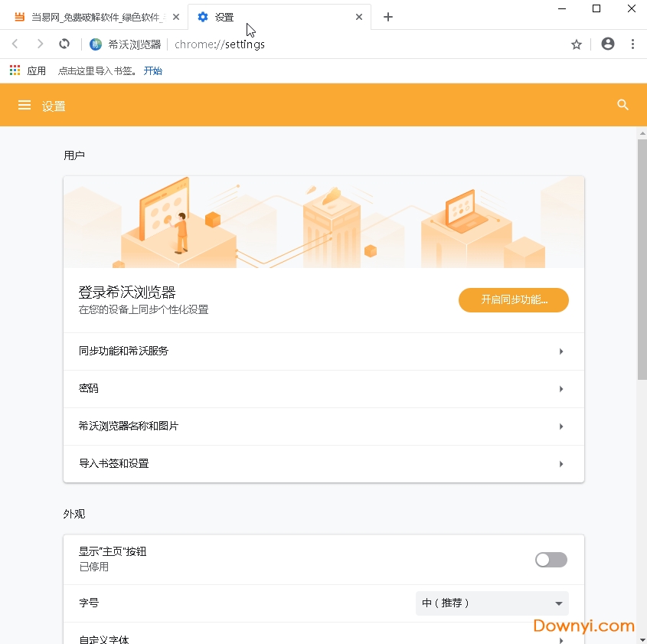Open the 字号 font size dropdown
The image size is (647, 644).
pyautogui.click(x=492, y=603)
